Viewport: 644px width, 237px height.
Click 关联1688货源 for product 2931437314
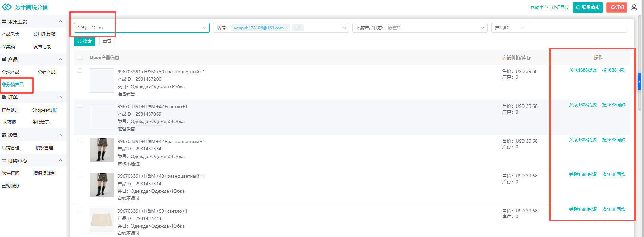point(583,174)
